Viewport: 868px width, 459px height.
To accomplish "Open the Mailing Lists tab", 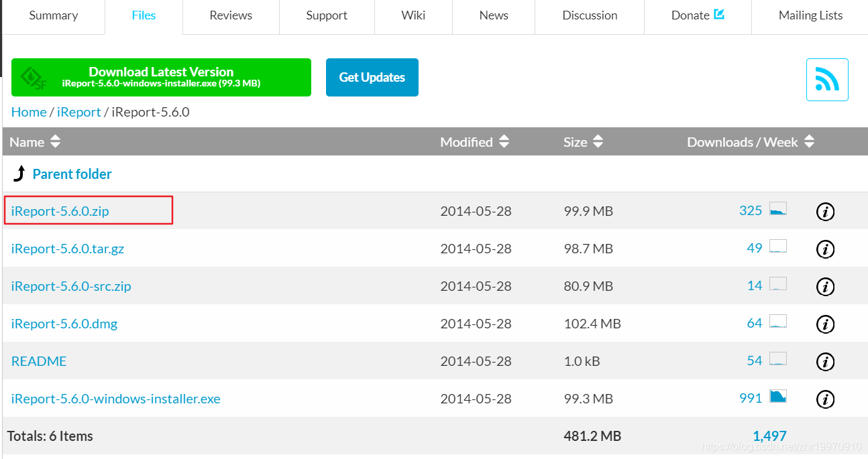I will tap(810, 15).
